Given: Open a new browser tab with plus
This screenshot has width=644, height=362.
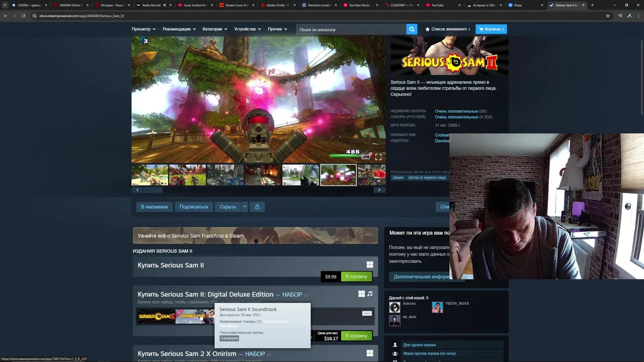Looking at the screenshot, I should pos(592,5).
